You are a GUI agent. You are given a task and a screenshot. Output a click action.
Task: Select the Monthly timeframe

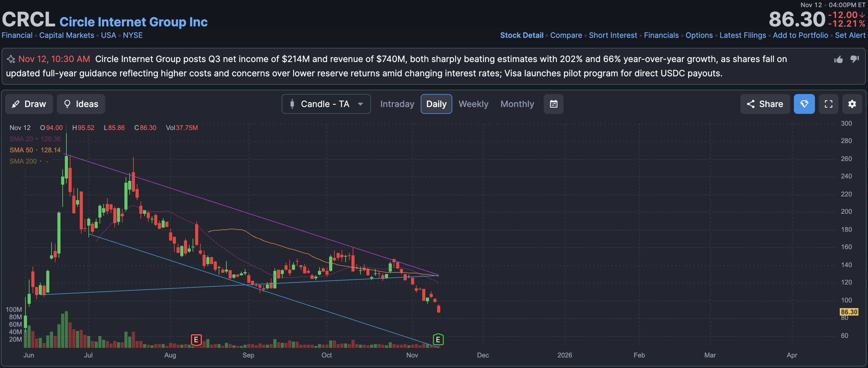517,104
